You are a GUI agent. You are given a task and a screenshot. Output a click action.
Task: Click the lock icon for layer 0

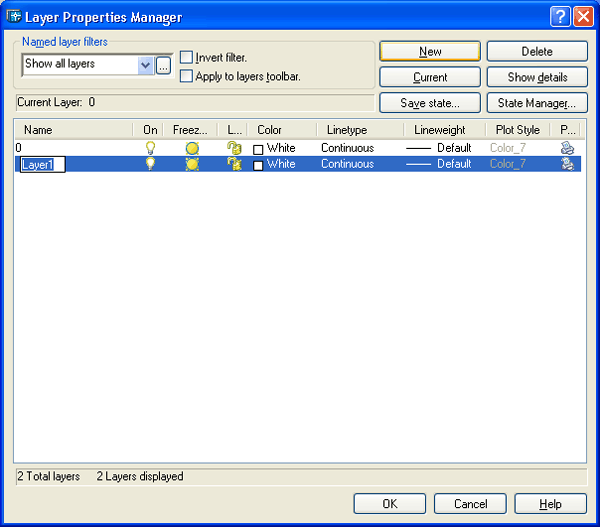[x=234, y=148]
